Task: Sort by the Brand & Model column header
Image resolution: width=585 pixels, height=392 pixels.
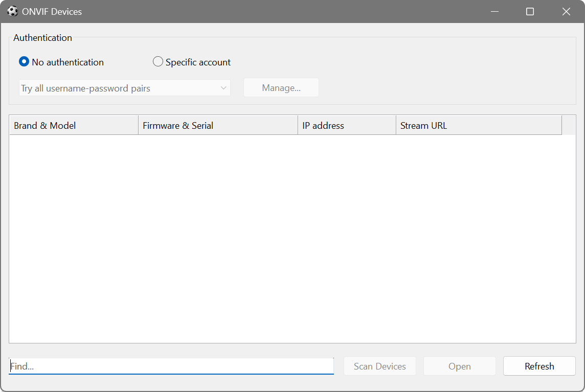Action: click(74, 125)
